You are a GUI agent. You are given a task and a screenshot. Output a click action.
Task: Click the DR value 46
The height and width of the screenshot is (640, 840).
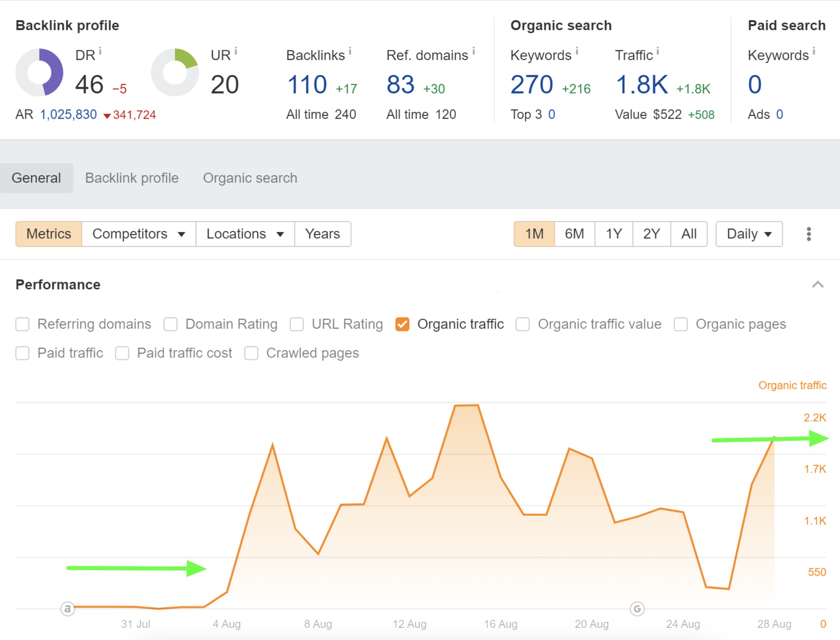pos(89,85)
